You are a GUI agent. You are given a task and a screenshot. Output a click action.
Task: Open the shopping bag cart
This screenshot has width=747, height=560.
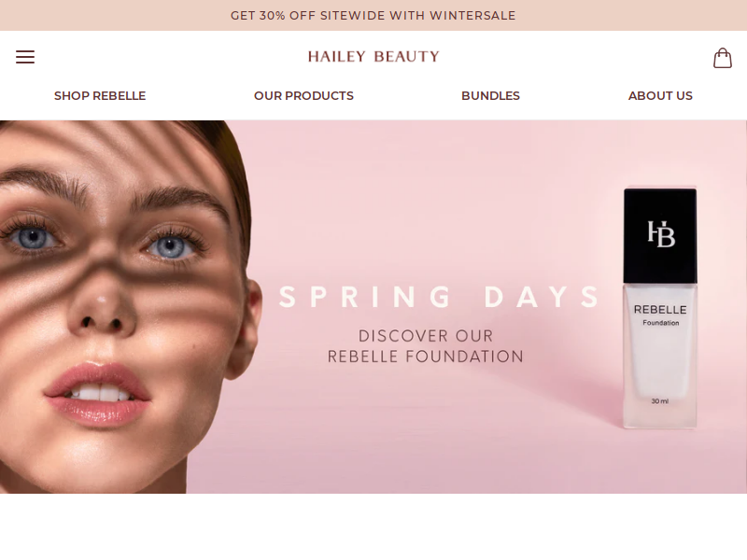722,58
